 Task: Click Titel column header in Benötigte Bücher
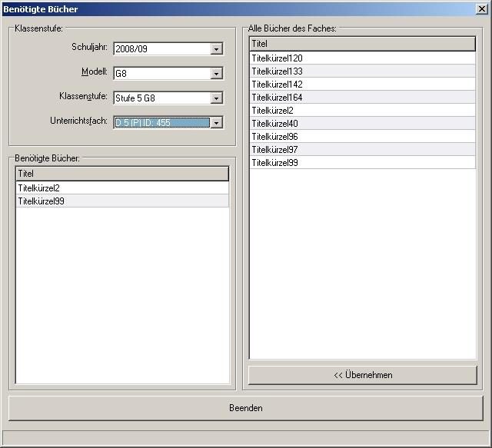point(121,174)
